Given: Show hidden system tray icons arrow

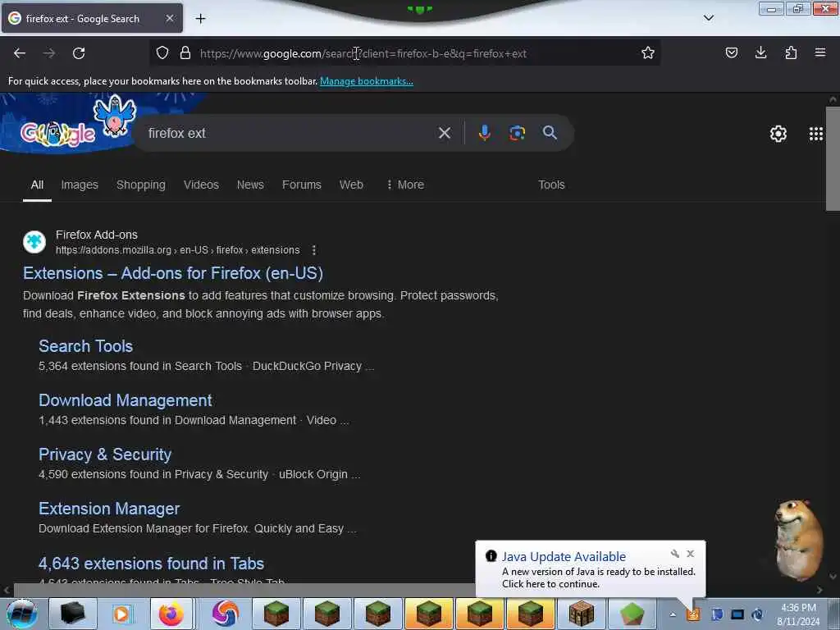Looking at the screenshot, I should click(x=673, y=614).
